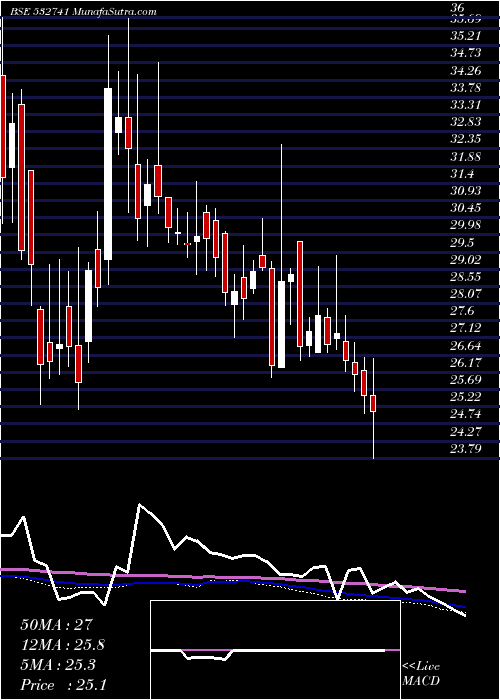Click the 25.69 price axis label

coord(465,380)
